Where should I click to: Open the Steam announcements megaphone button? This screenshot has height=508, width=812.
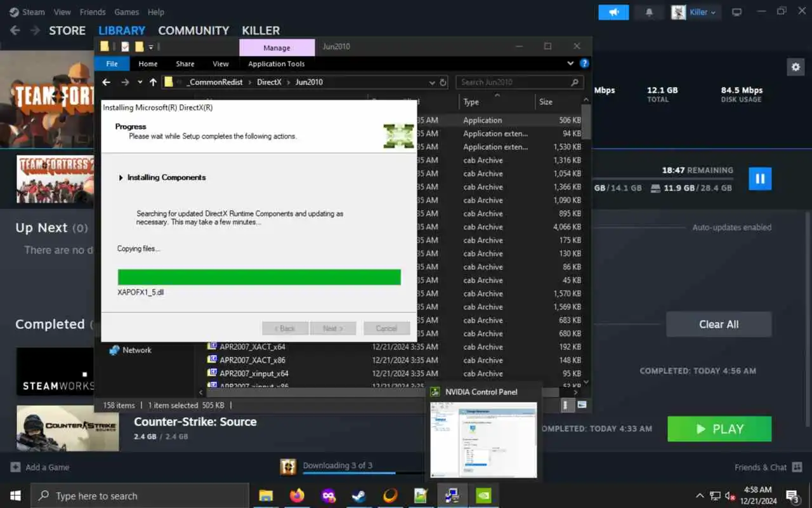pyautogui.click(x=613, y=12)
